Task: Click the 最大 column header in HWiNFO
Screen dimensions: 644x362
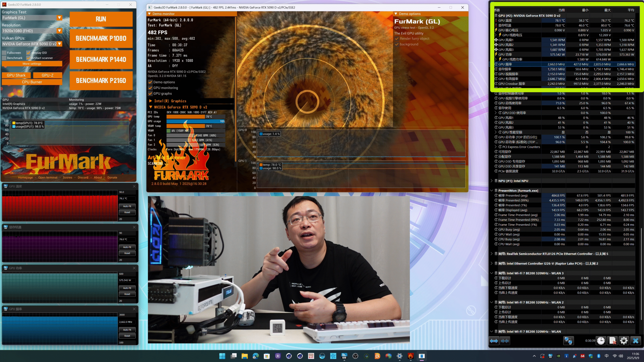Action: click(x=608, y=10)
